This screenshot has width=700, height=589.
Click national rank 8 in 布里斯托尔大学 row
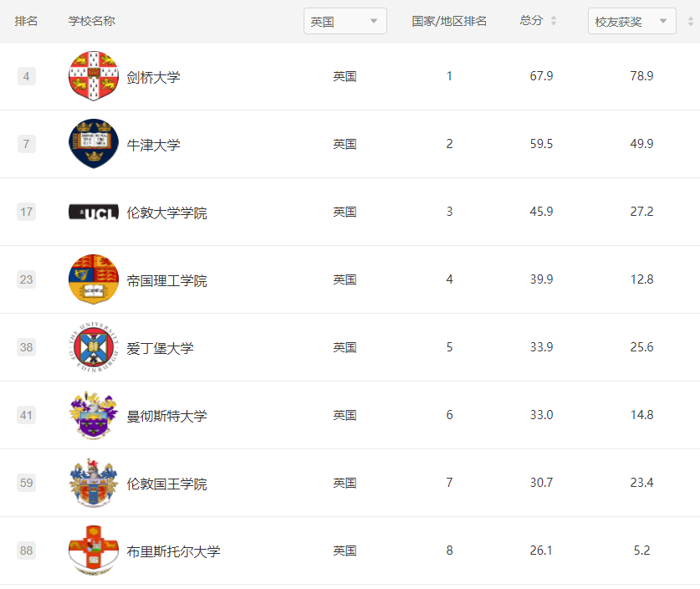[x=450, y=551]
